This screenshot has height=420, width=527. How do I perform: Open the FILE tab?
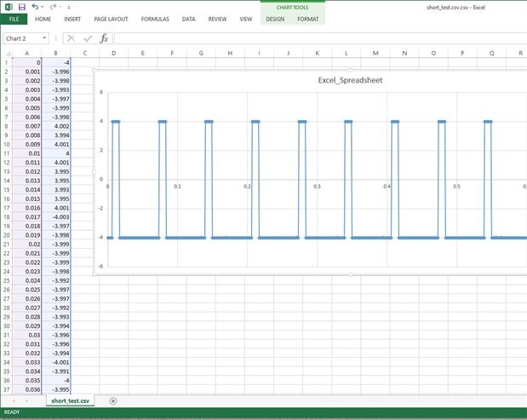point(14,18)
